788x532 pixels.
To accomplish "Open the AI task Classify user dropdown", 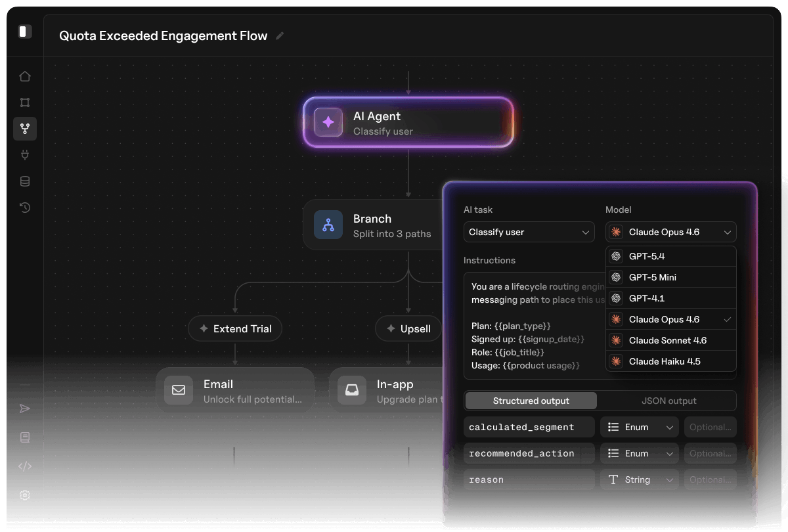I will [529, 232].
